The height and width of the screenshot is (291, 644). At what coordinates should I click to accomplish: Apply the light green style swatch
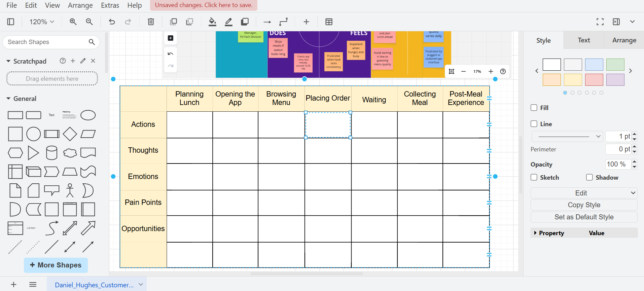click(x=615, y=65)
